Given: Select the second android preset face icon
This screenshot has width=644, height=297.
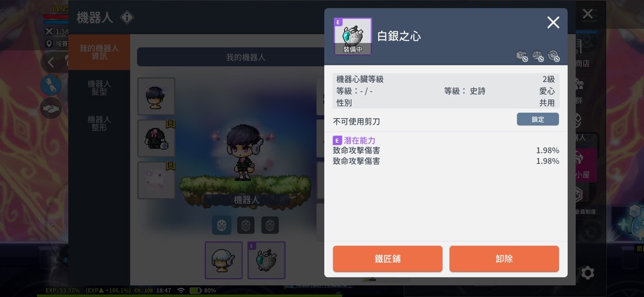Looking at the screenshot, I should (246, 225).
